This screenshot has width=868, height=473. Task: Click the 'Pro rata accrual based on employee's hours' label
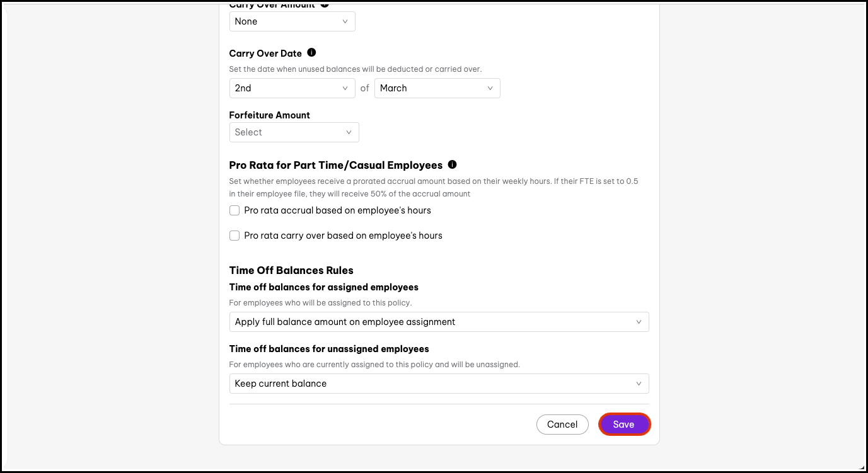[337, 210]
